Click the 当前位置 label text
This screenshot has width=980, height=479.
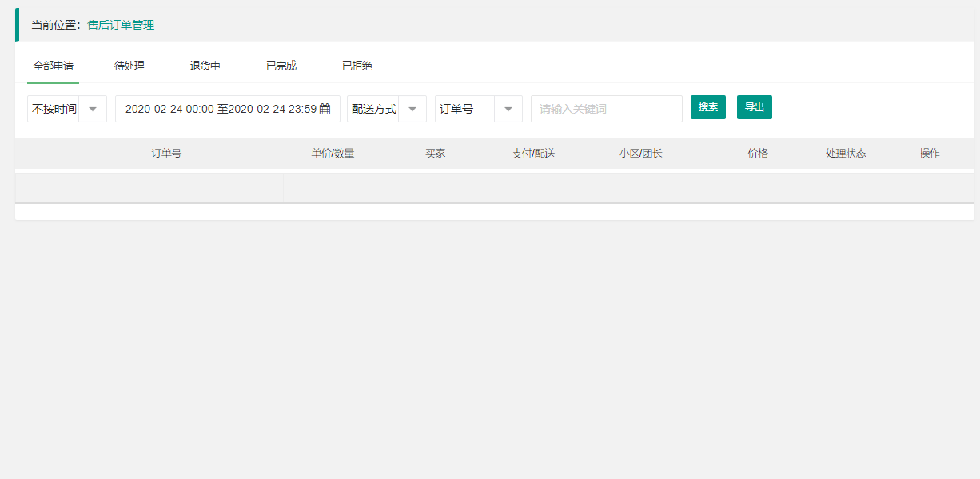56,25
